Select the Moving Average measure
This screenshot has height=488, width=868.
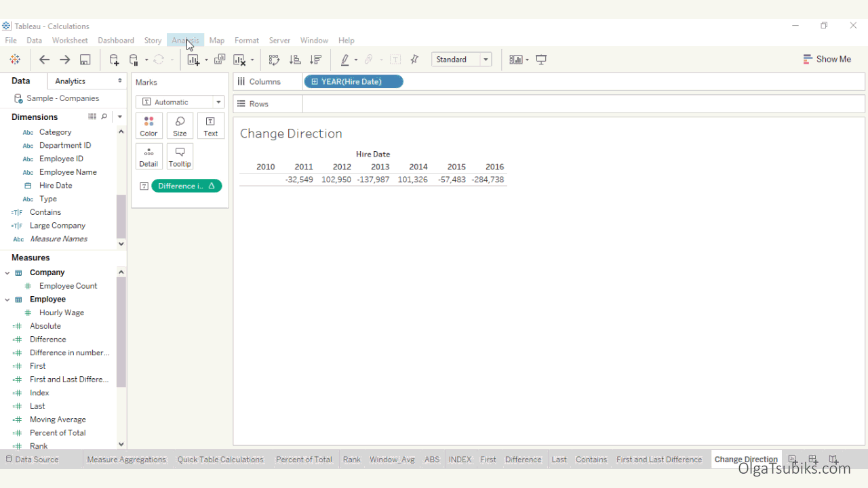[x=58, y=420]
